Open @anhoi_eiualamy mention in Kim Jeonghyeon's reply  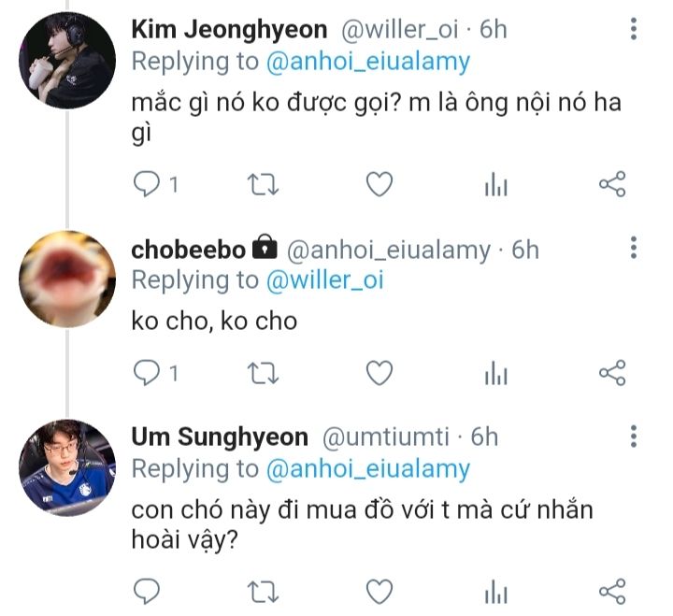pyautogui.click(x=367, y=62)
